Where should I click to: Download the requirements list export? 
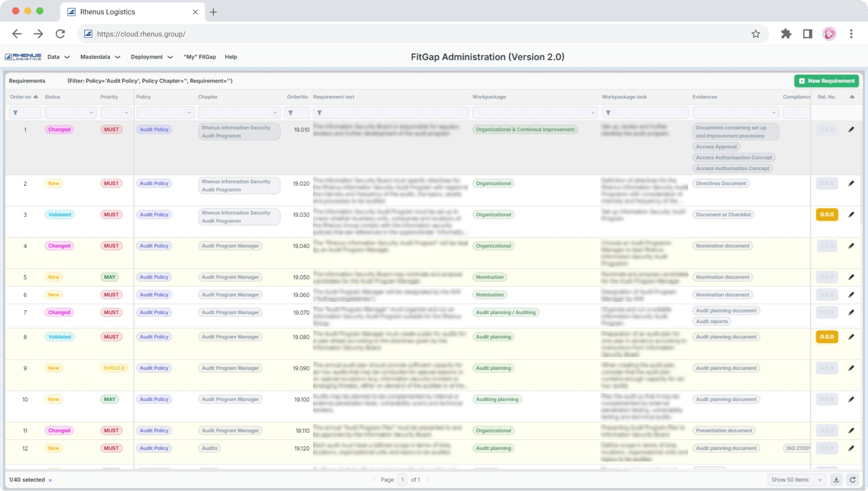[836, 480]
